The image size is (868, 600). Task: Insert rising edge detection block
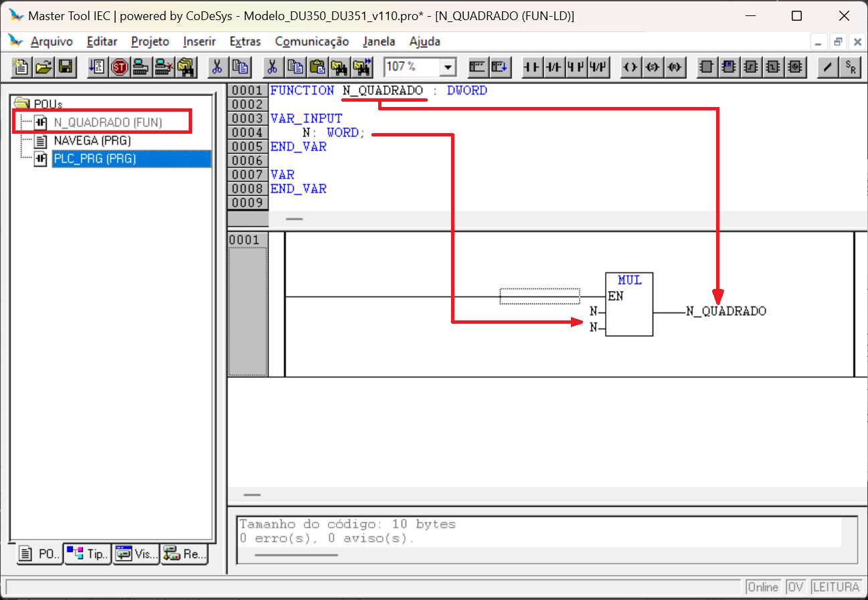coord(751,67)
